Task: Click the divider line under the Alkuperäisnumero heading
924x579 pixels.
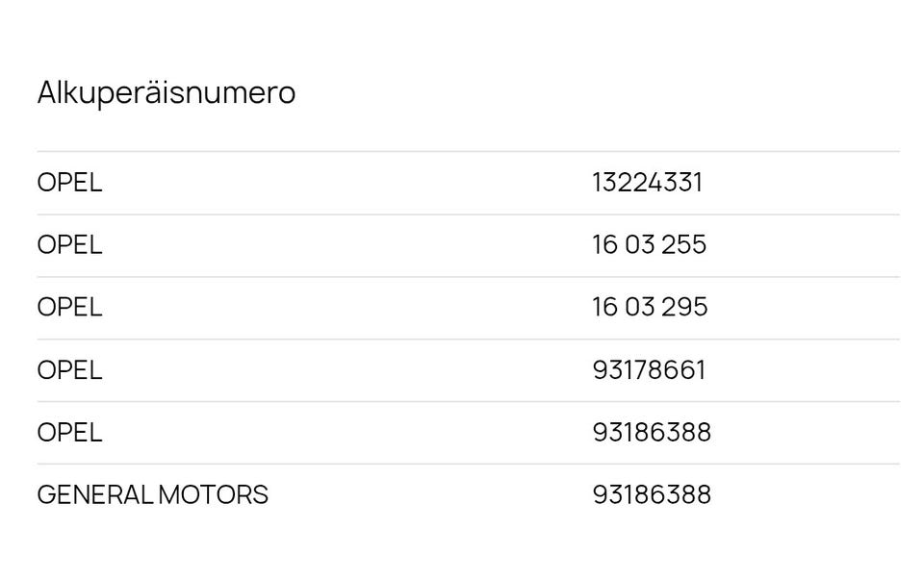Action: 468,152
